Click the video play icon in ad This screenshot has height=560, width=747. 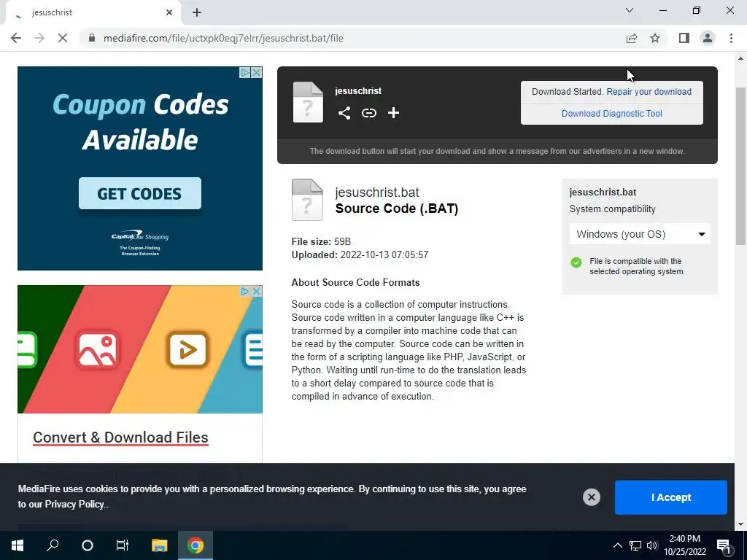point(187,350)
